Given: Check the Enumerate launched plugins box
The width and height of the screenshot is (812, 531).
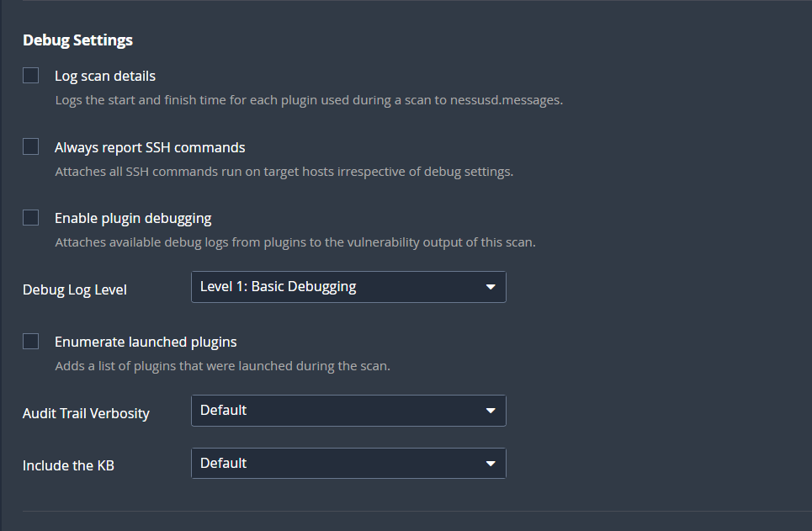Looking at the screenshot, I should tap(30, 341).
